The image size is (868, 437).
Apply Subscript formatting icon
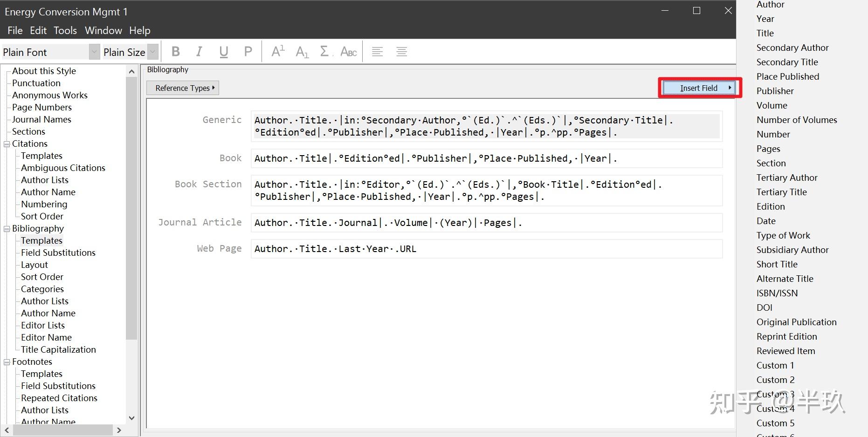tap(302, 52)
